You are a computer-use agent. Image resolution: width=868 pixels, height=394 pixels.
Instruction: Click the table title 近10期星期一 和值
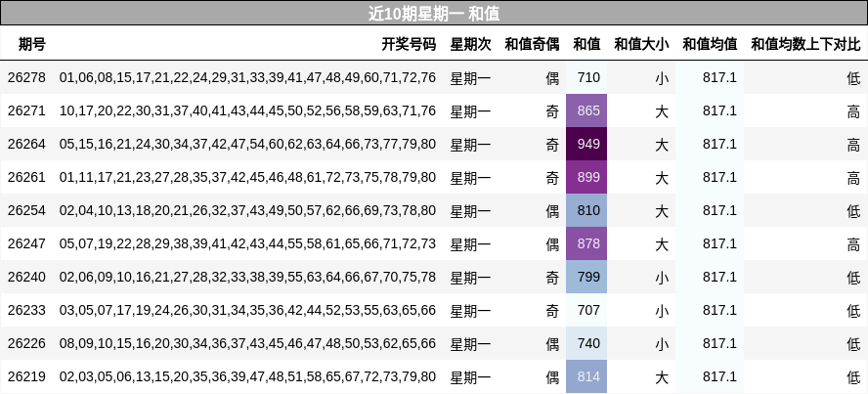coord(434,14)
